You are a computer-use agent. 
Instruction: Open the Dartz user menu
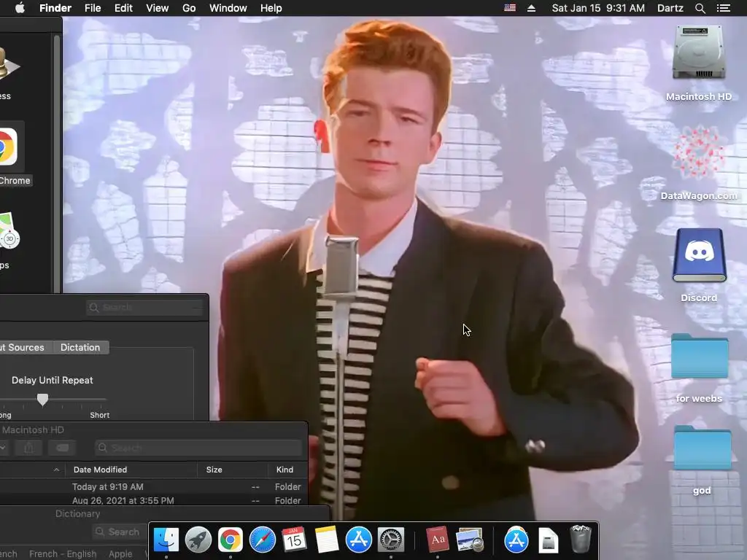click(670, 8)
